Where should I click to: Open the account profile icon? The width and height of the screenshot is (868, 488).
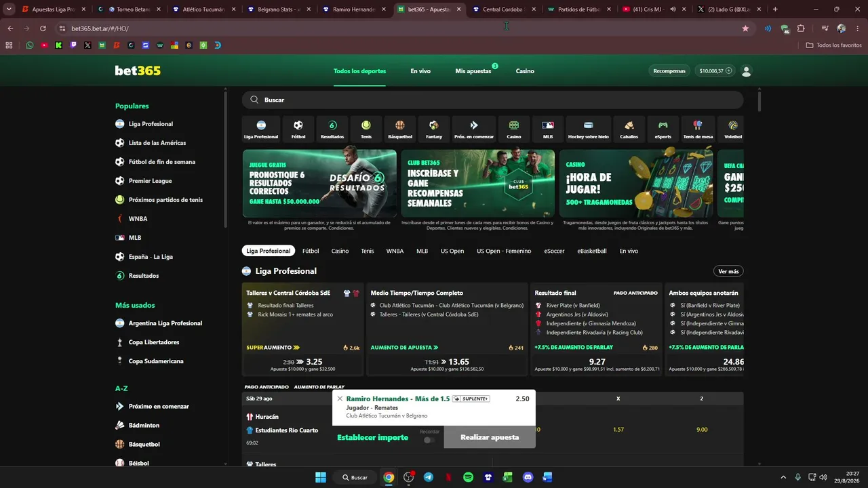747,71
